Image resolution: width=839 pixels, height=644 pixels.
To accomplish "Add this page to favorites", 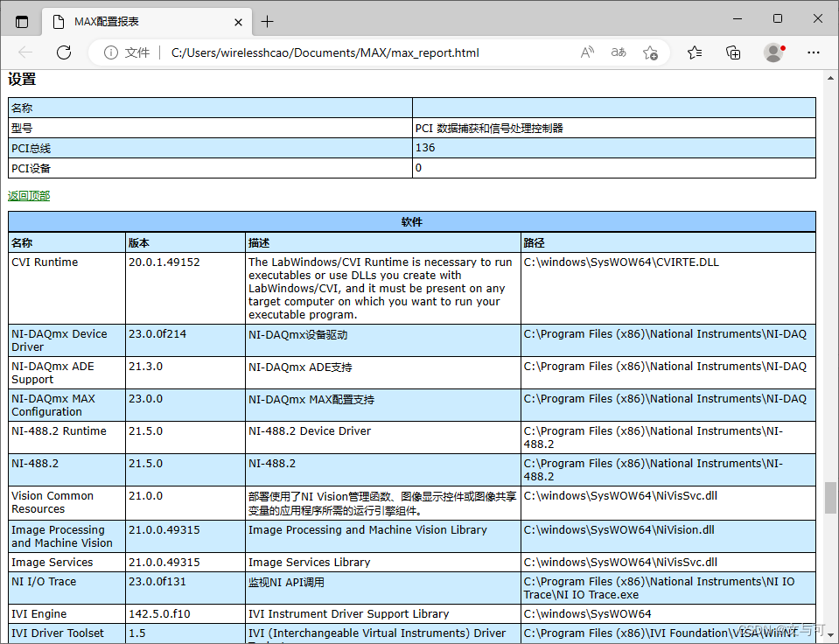I will coord(650,52).
